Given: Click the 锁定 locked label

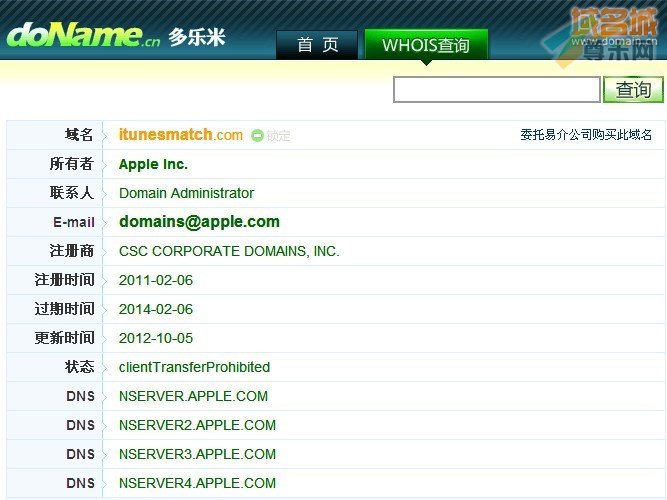Looking at the screenshot, I should (x=279, y=136).
